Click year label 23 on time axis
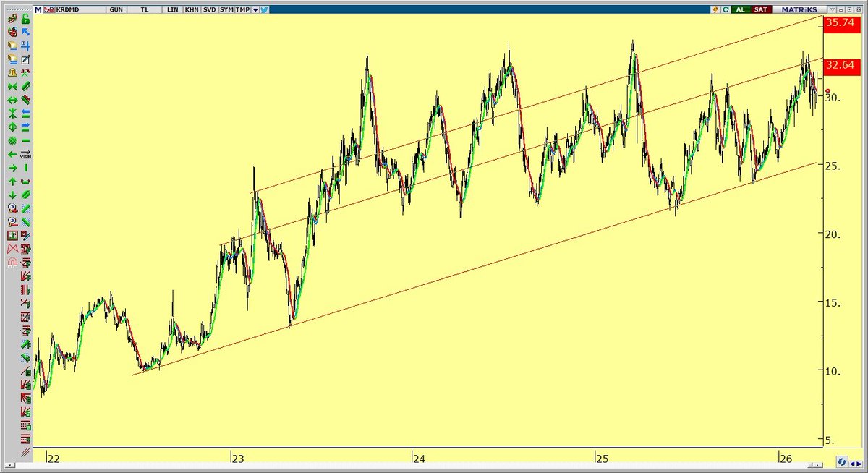This screenshot has height=473, width=868. click(x=237, y=458)
